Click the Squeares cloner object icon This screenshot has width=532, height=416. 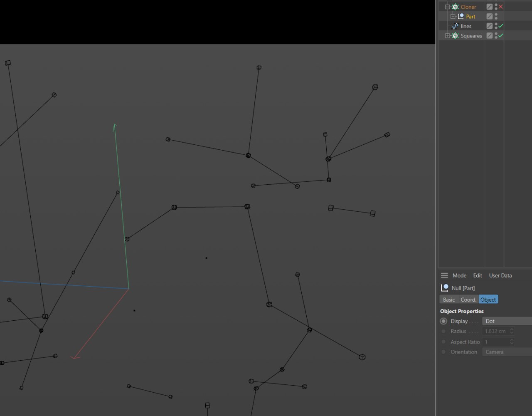pyautogui.click(x=455, y=36)
